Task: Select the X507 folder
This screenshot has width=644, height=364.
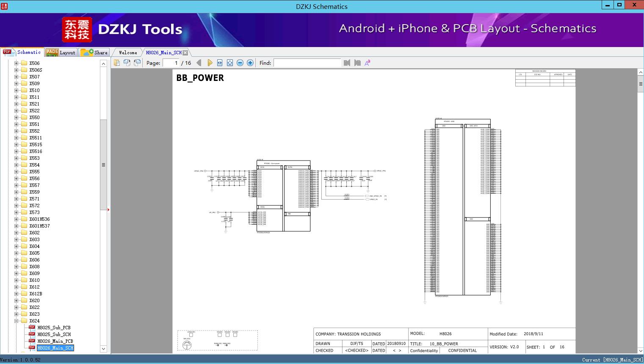Action: pos(34,77)
